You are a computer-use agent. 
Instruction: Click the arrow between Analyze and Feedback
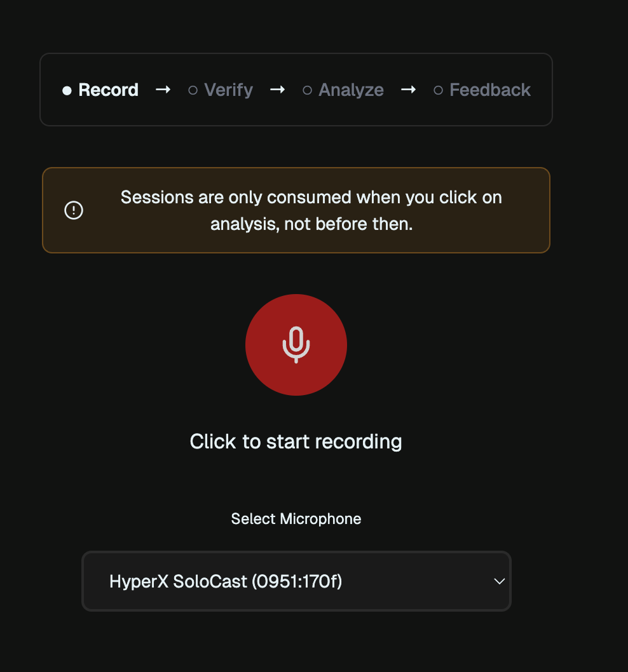[409, 90]
